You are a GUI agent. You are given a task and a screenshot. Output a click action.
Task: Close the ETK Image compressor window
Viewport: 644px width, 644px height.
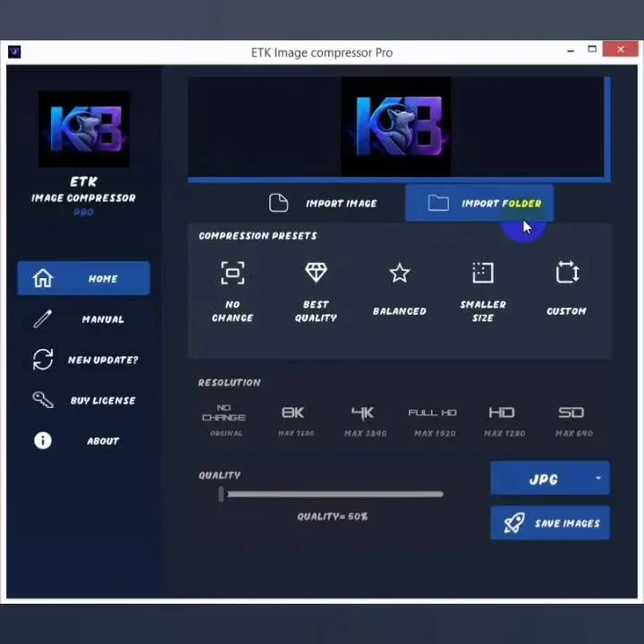(621, 49)
